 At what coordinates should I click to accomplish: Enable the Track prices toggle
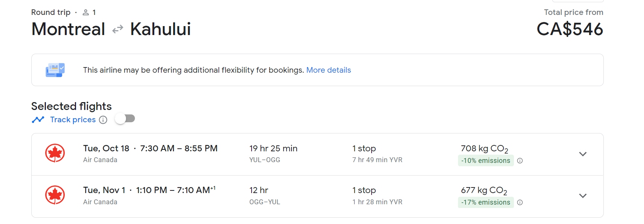(125, 119)
